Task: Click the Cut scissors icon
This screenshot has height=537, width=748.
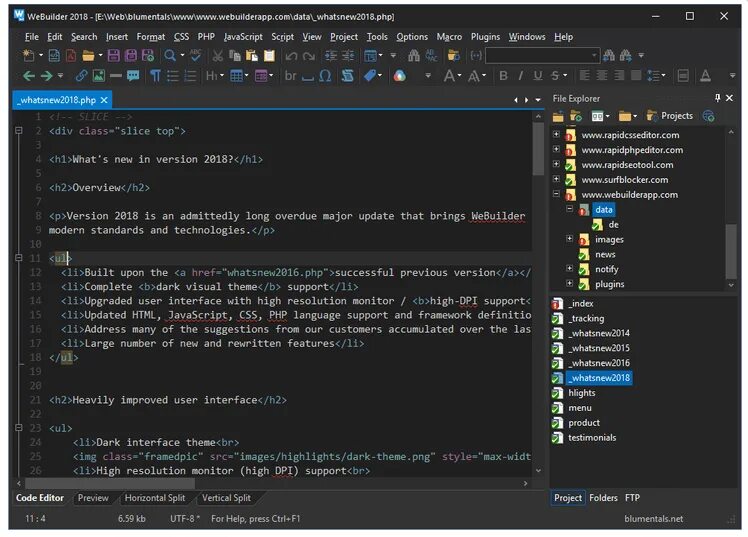Action: [218, 56]
